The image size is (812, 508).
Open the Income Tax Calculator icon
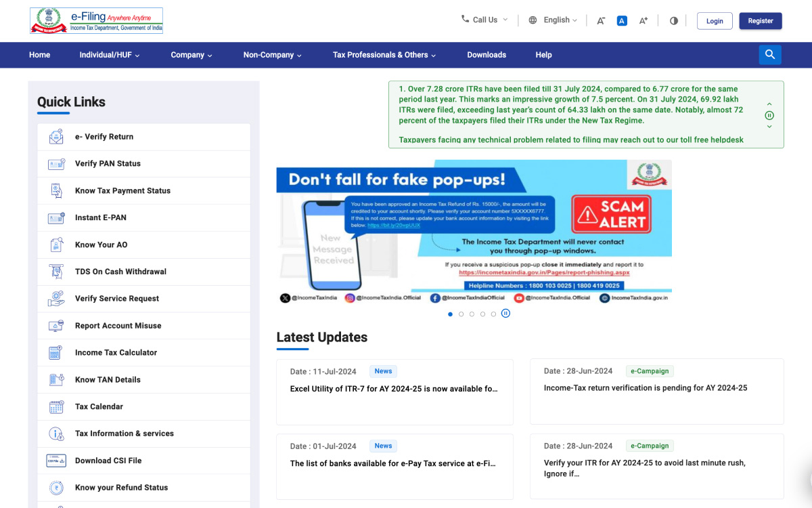point(56,352)
